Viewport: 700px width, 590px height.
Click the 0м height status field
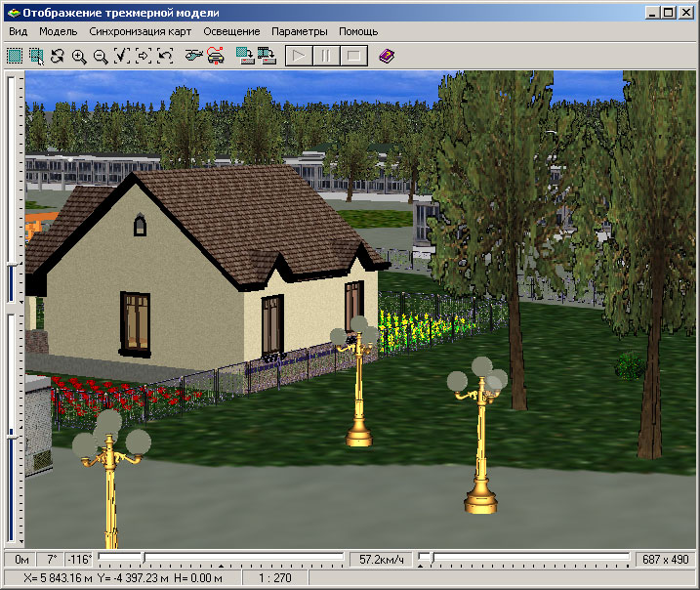point(19,559)
